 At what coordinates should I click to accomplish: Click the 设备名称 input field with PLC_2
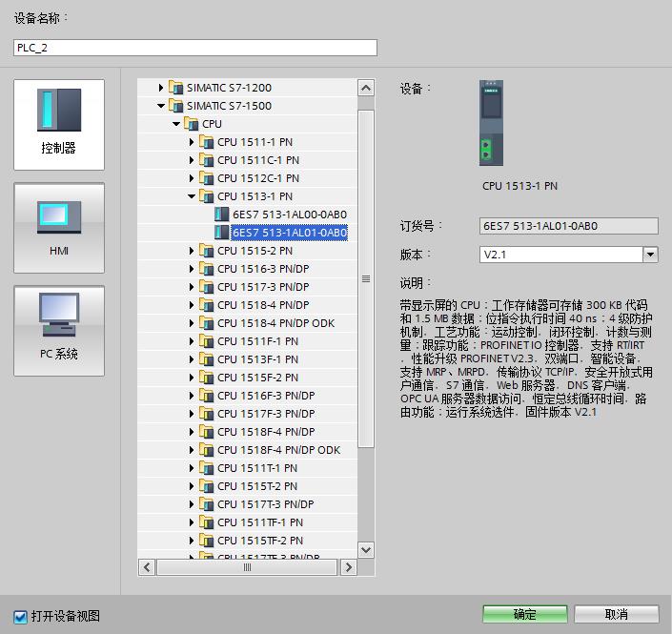pyautogui.click(x=195, y=48)
